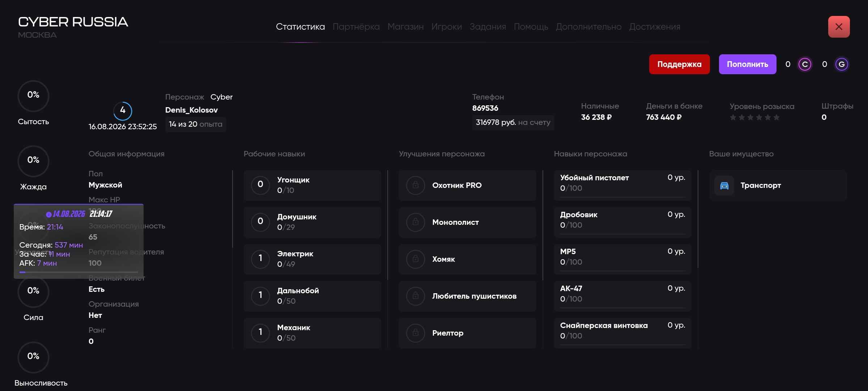Viewport: 868px width, 391px height.
Task: Click the C coin currency icon
Action: (805, 64)
